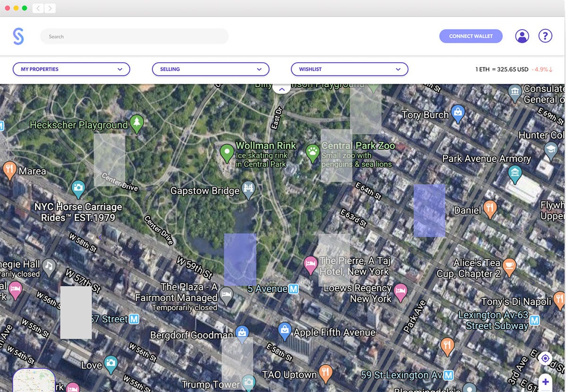Open the help question mark icon
This screenshot has width=566, height=392.
click(545, 36)
